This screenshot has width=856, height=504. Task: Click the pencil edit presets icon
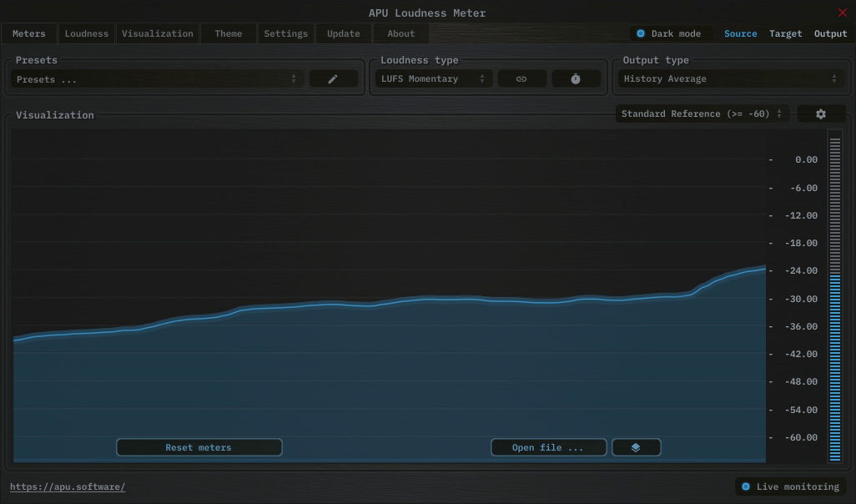(333, 79)
